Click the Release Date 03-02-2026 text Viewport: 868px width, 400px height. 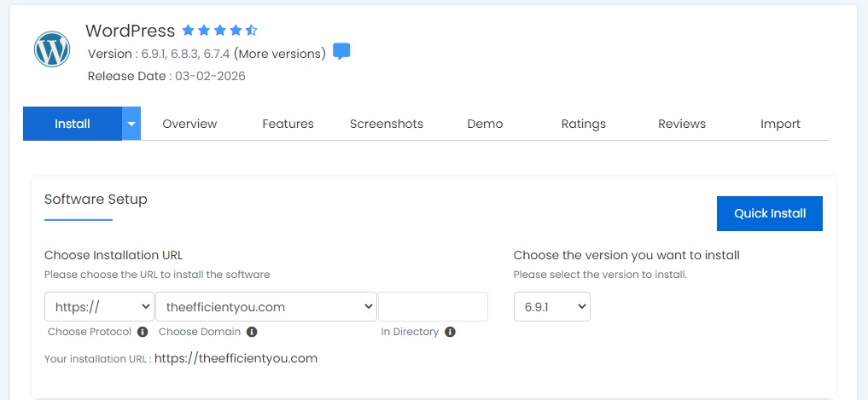click(166, 77)
